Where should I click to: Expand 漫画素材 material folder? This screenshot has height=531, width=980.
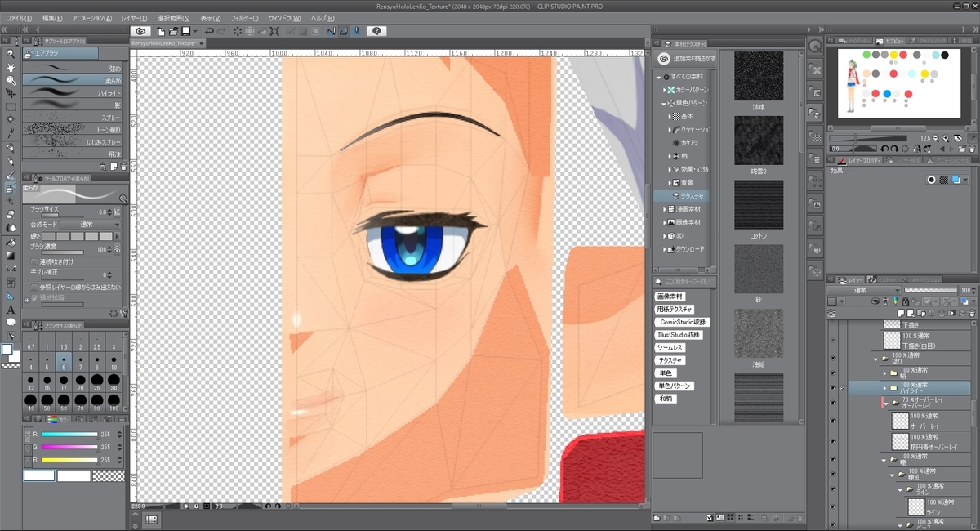(x=664, y=209)
